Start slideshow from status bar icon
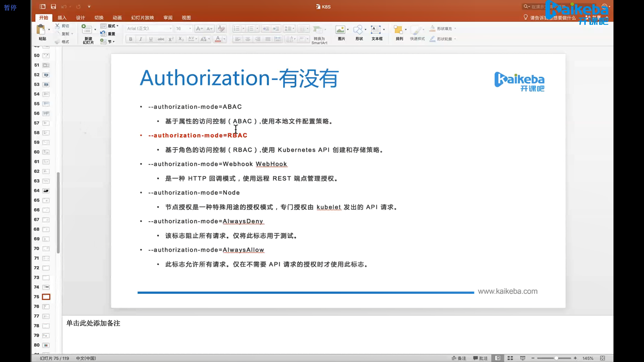The image size is (644, 362). 522,358
